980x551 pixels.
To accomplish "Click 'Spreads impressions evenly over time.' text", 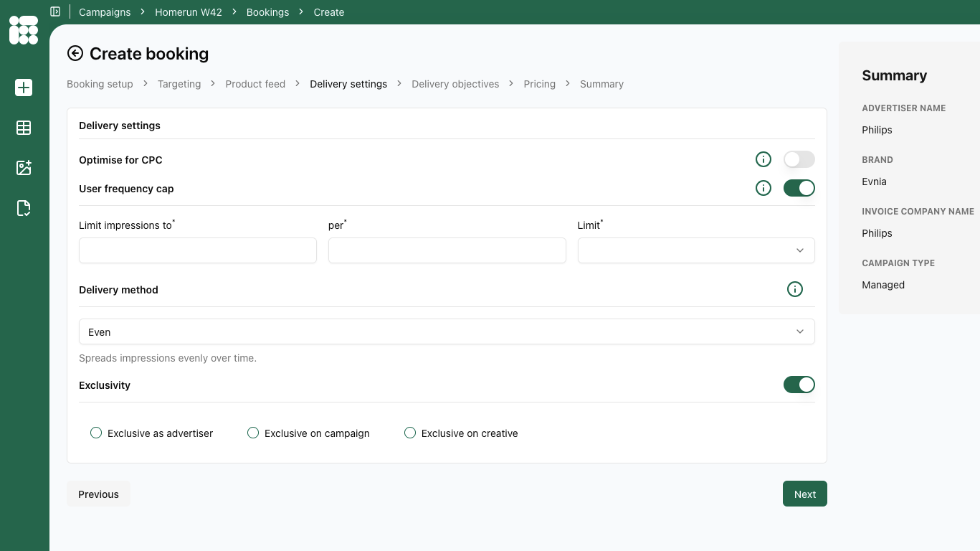I will [x=168, y=358].
